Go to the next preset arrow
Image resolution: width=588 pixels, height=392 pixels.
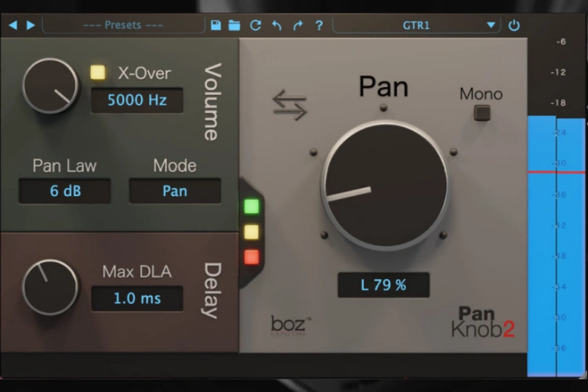(31, 25)
